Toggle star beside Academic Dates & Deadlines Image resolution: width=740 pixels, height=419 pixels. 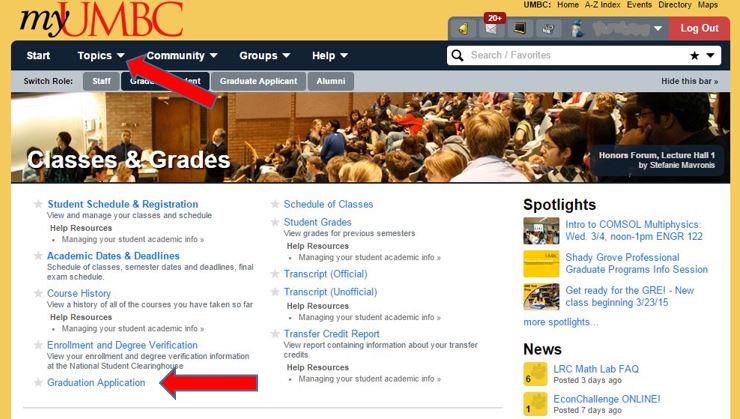pos(38,256)
